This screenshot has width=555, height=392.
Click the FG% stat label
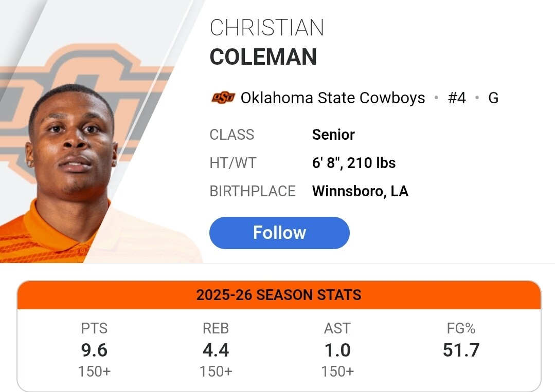pos(461,328)
